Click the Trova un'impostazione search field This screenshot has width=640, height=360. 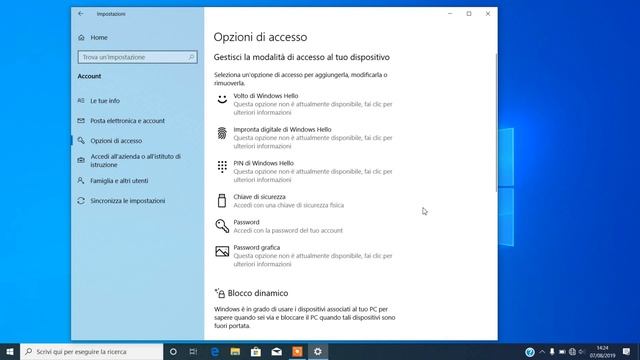click(138, 57)
